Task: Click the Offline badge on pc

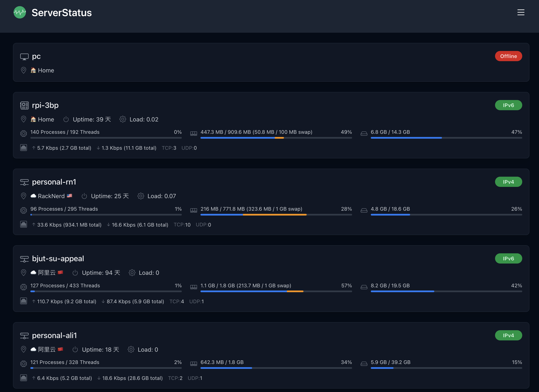Action: [x=508, y=56]
